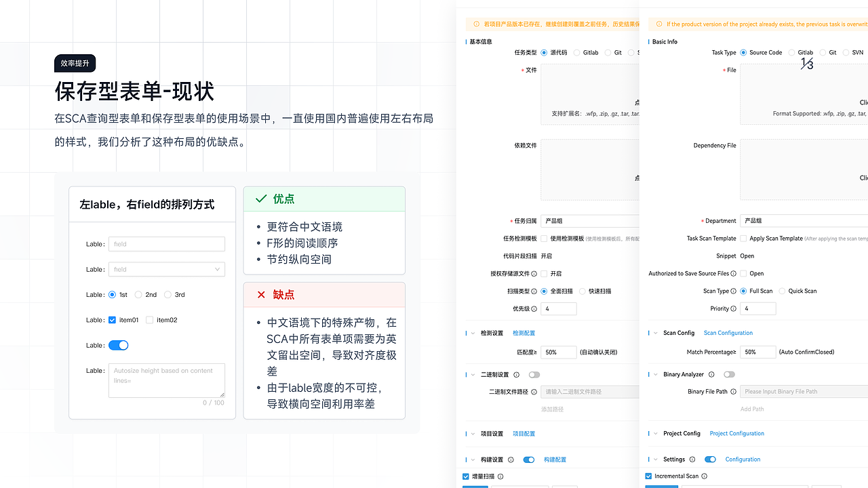Click the Binary File Path input

tap(804, 392)
